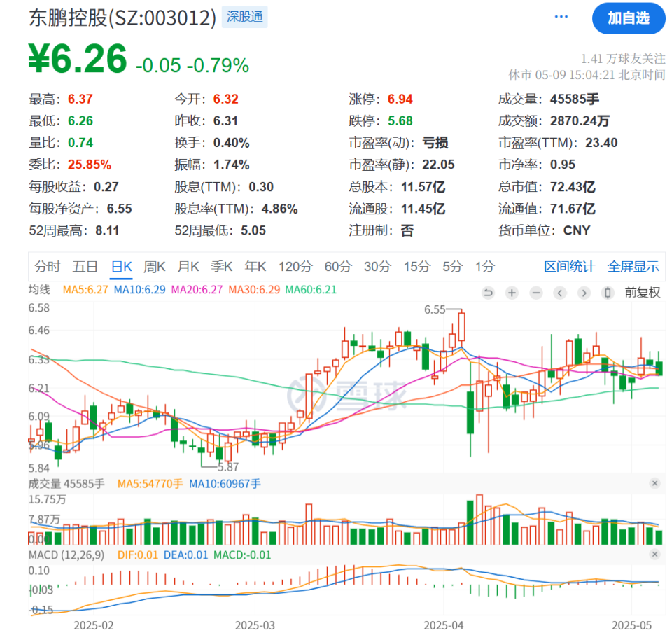Move the chart left with the arrow icon
Viewport: 672px width, 640px height.
point(560,293)
